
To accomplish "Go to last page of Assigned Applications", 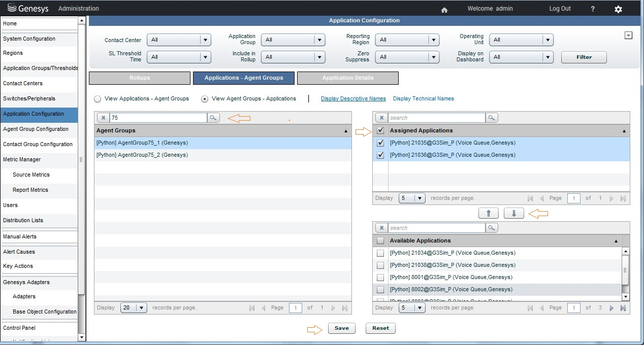I will tap(623, 198).
